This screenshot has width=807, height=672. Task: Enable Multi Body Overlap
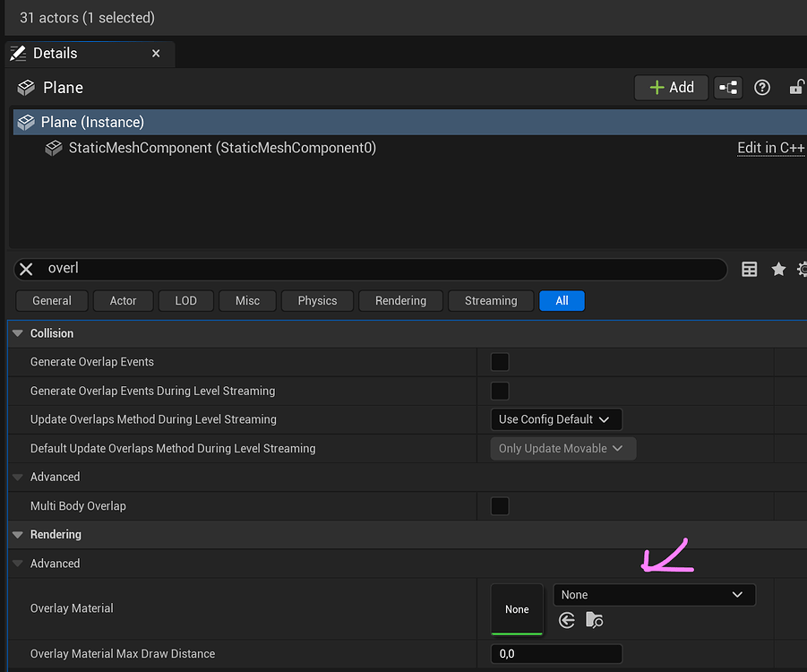point(499,505)
